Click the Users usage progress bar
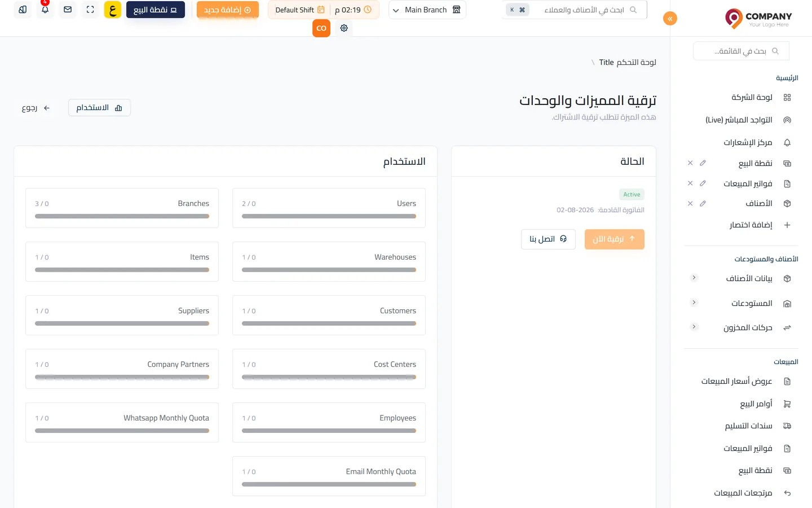Viewport: 812px width, 508px height. pos(329,216)
